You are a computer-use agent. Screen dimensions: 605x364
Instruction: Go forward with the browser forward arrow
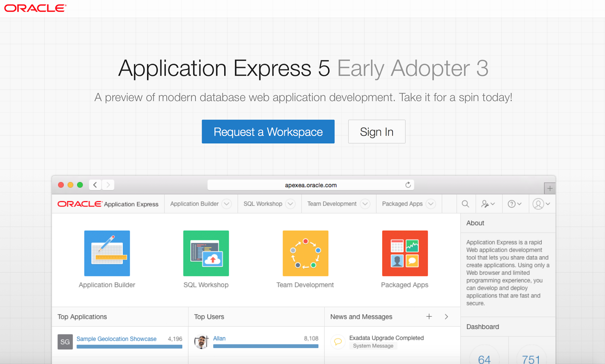(108, 185)
